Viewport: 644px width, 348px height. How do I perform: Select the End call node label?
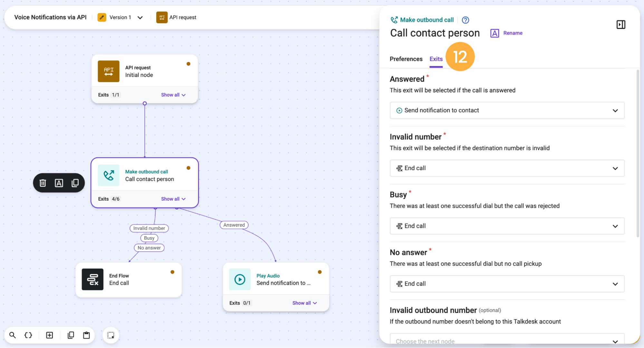119,283
